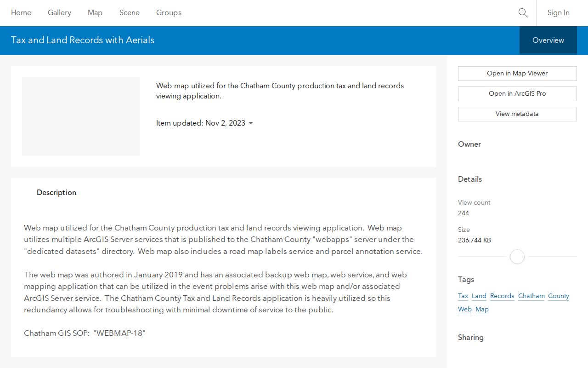
Task: Click Open in ArcGIS Pro button
Action: coord(517,94)
